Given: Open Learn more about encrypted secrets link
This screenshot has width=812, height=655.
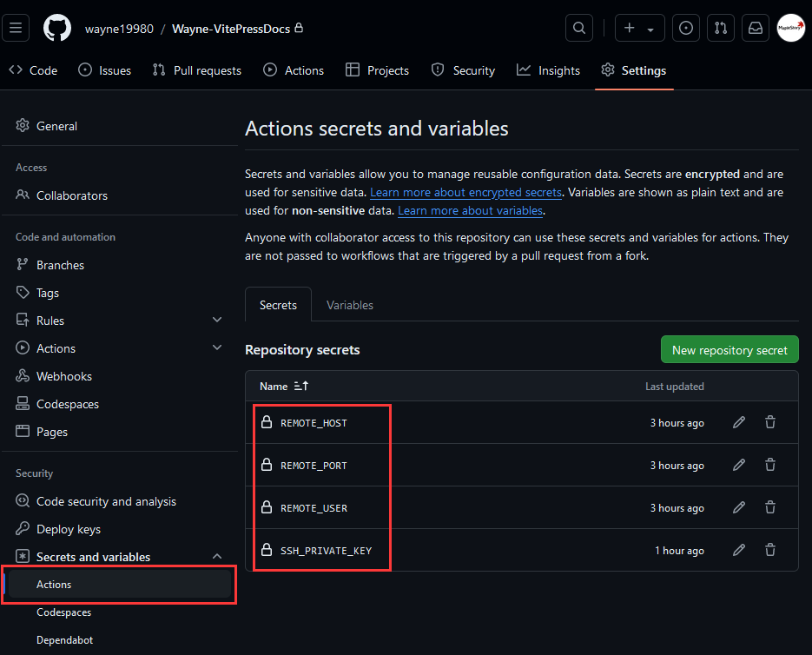Looking at the screenshot, I should pos(465,192).
